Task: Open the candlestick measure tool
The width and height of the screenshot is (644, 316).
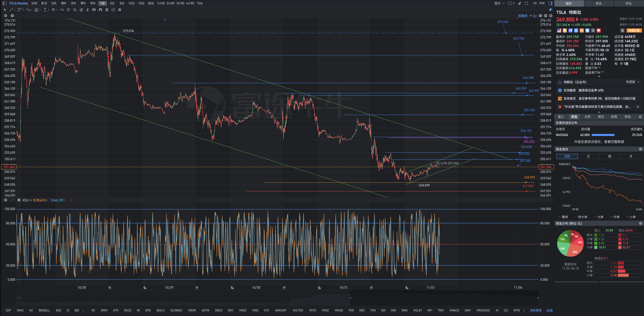Action: (x=81, y=10)
